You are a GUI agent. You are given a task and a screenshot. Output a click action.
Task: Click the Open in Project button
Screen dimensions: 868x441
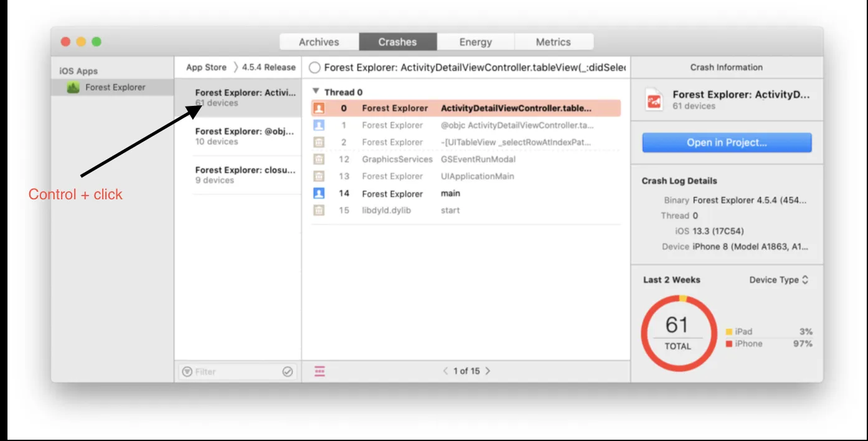point(727,143)
